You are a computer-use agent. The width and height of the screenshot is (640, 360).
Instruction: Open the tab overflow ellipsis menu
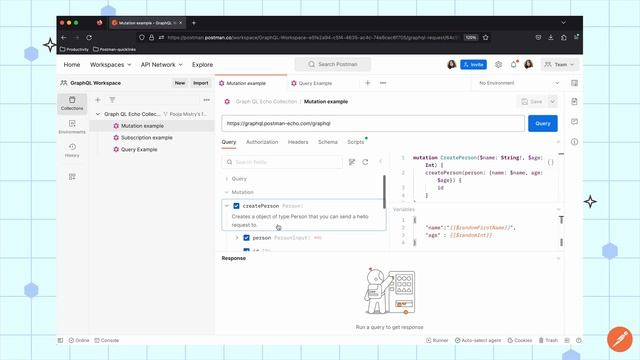coord(383,83)
